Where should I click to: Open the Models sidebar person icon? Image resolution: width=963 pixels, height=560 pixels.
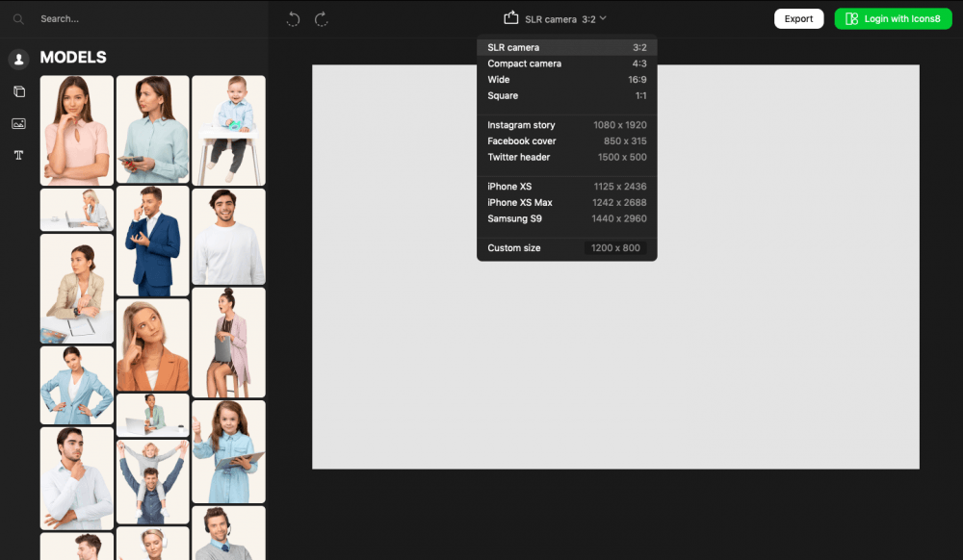pos(18,60)
